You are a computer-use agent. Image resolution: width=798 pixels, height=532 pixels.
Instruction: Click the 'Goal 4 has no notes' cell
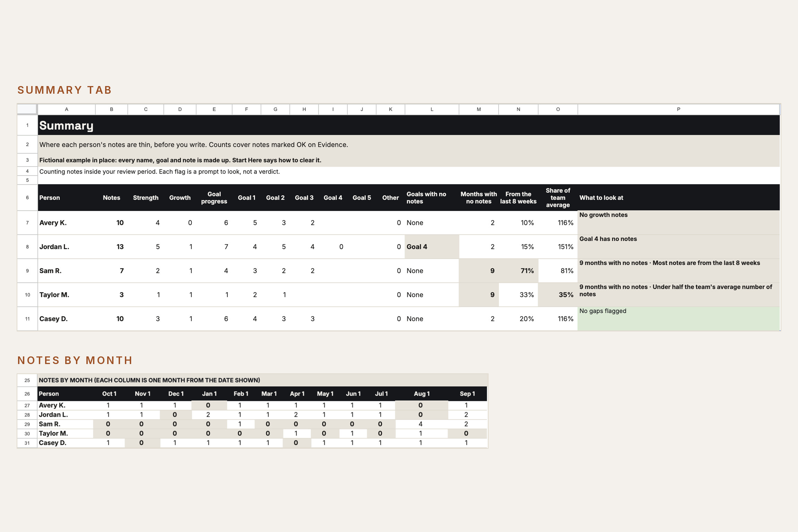[x=678, y=247]
